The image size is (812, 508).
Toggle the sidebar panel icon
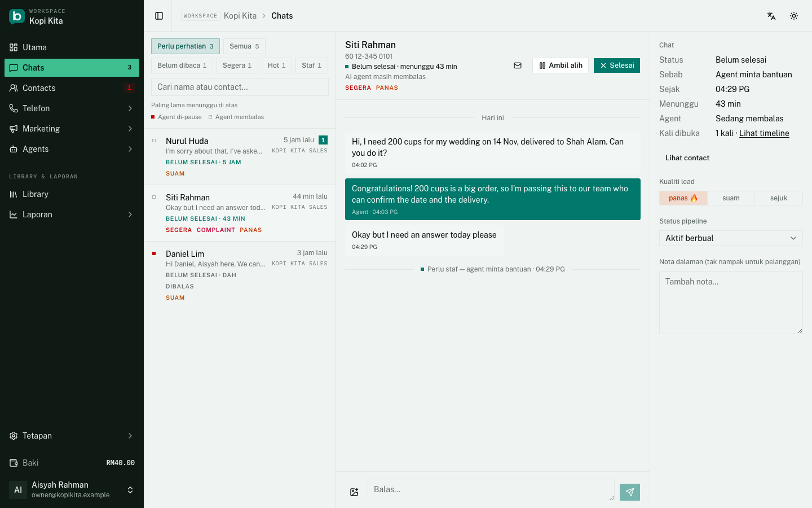coord(159,16)
